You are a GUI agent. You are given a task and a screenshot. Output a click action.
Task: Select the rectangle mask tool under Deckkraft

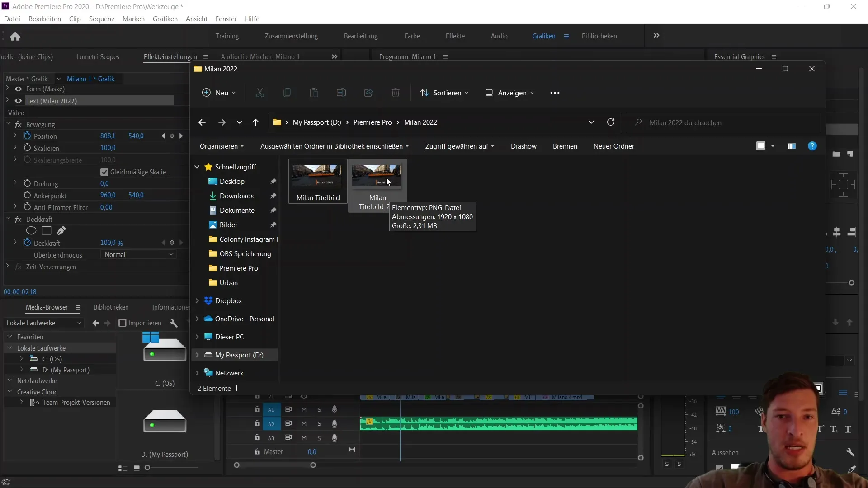click(x=46, y=230)
